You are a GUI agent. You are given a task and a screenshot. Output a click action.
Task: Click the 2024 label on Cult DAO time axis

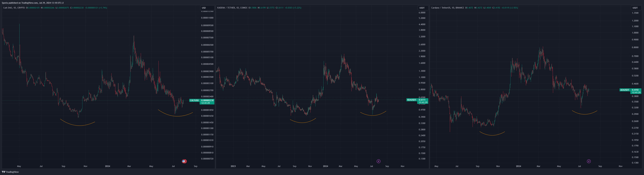tap(107, 166)
